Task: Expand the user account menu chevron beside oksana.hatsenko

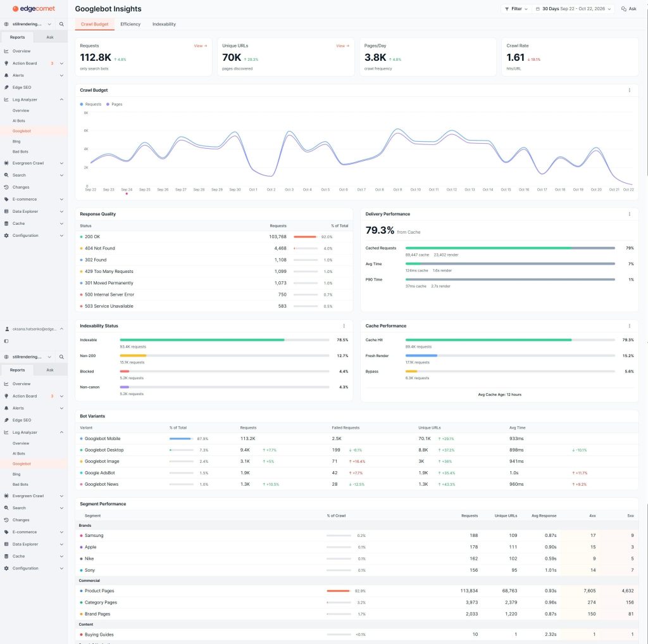Action: point(61,329)
